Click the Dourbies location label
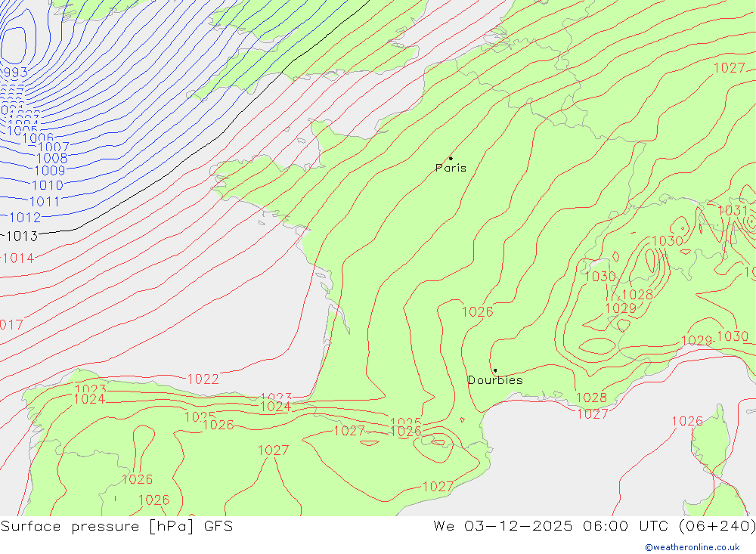 coord(495,380)
